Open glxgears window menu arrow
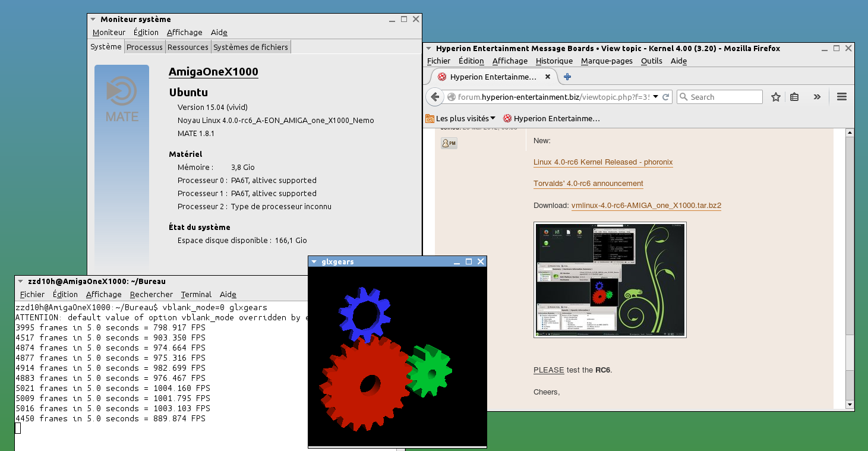The image size is (868, 451). (x=314, y=261)
